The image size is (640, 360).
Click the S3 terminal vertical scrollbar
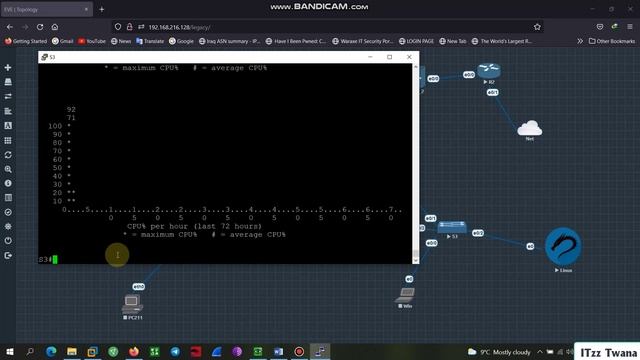(x=416, y=163)
